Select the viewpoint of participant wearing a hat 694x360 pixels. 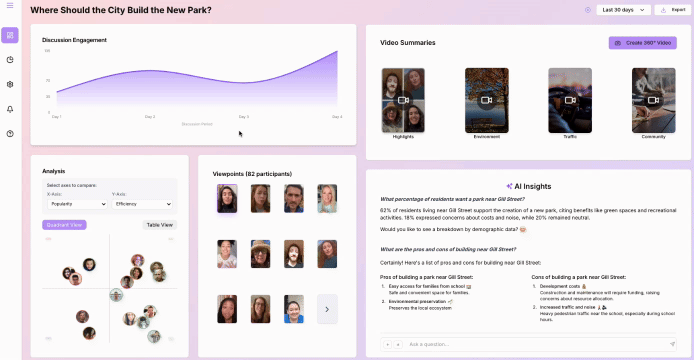[x=260, y=254]
